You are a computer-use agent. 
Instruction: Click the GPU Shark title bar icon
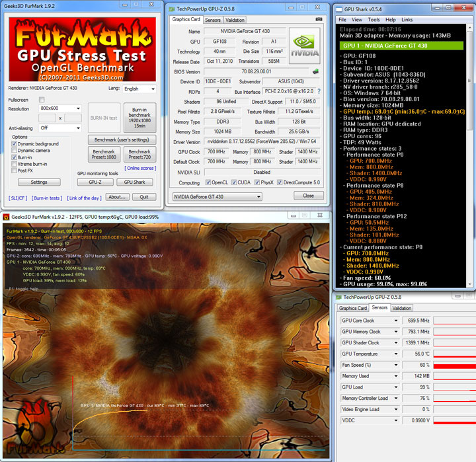coord(339,9)
